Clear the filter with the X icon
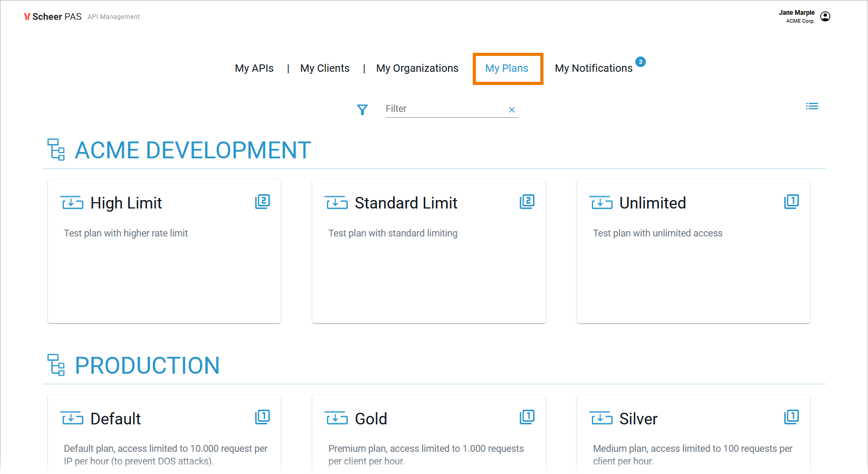Image resolution: width=868 pixels, height=474 pixels. [511, 110]
